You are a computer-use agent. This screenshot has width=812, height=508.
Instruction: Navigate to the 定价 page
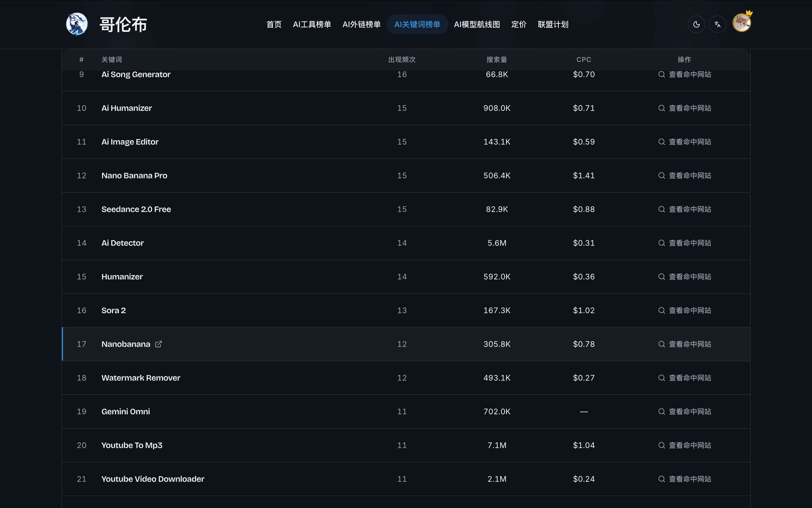click(x=519, y=24)
